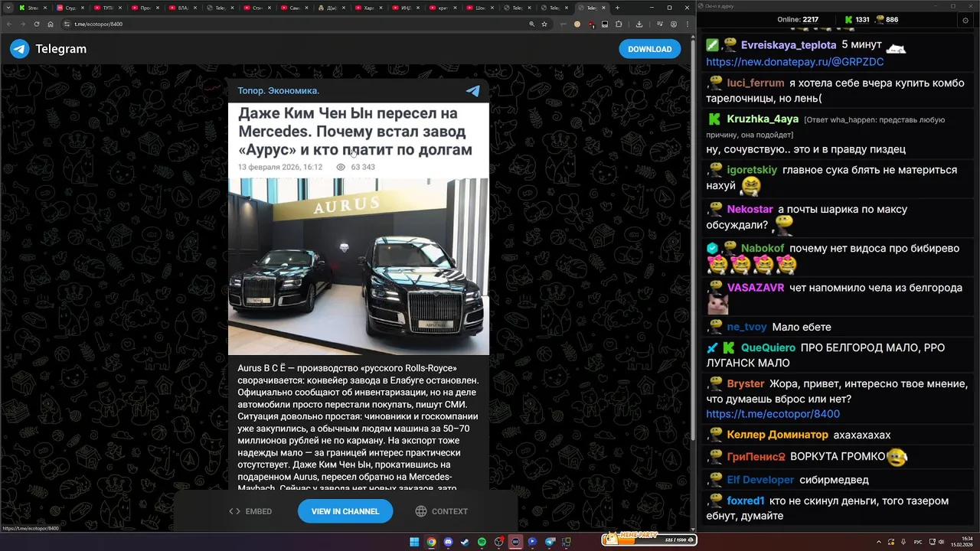Click the РУС language indicator
980x551 pixels.
point(918,542)
